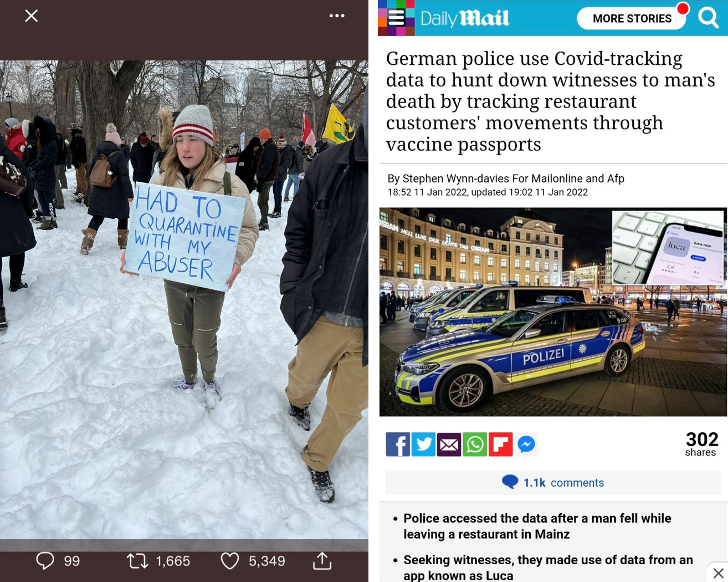Share article on Facebook

coord(398,445)
